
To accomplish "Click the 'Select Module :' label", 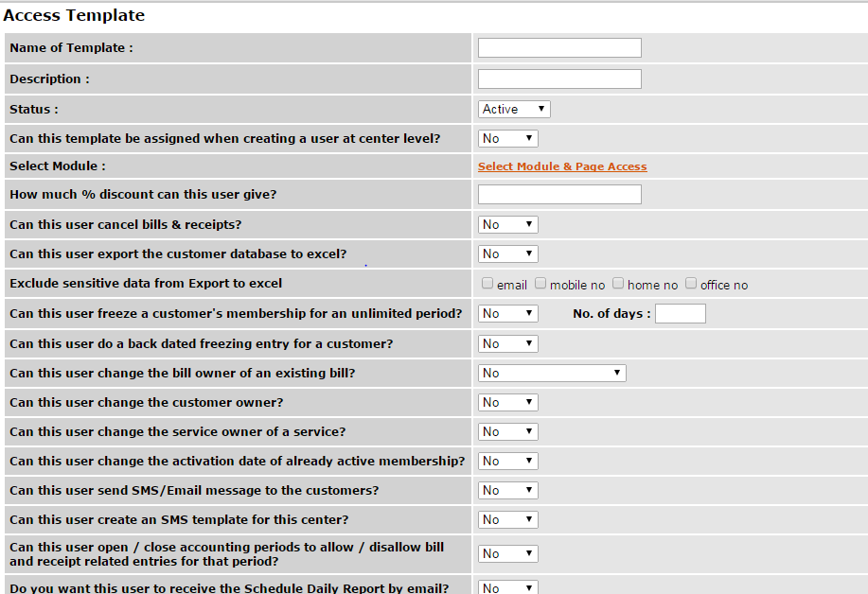I will [58, 166].
